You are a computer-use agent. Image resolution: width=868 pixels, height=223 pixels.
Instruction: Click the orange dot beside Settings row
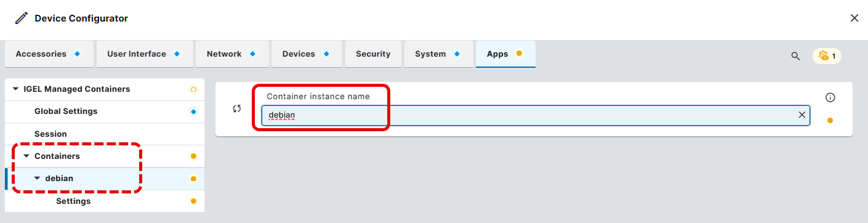click(193, 201)
